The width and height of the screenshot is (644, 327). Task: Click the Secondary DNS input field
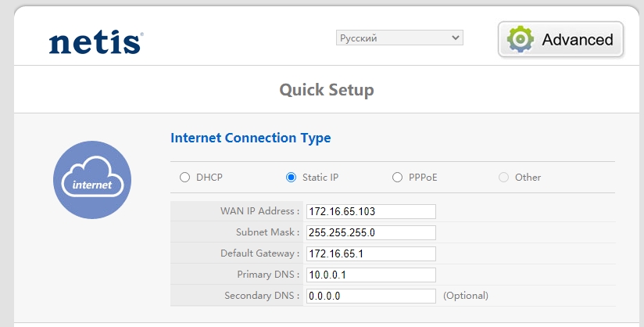(370, 296)
